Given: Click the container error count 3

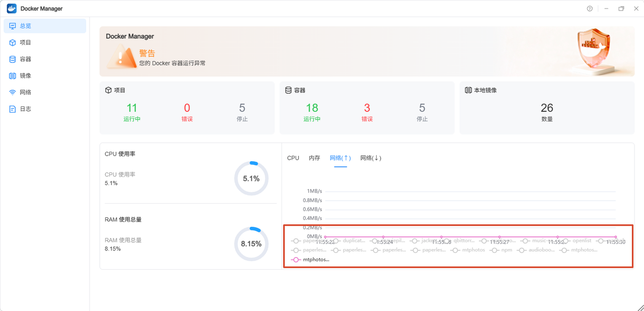Looking at the screenshot, I should [367, 108].
